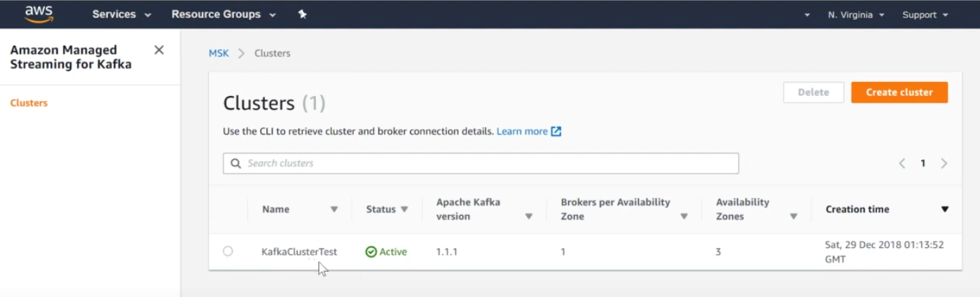Sort by Apache Kafka version arrow
This screenshot has height=297, width=980.
tap(529, 216)
